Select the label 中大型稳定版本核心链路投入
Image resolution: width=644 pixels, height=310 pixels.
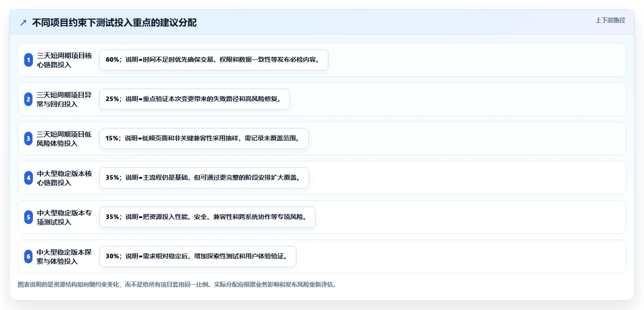(x=64, y=178)
